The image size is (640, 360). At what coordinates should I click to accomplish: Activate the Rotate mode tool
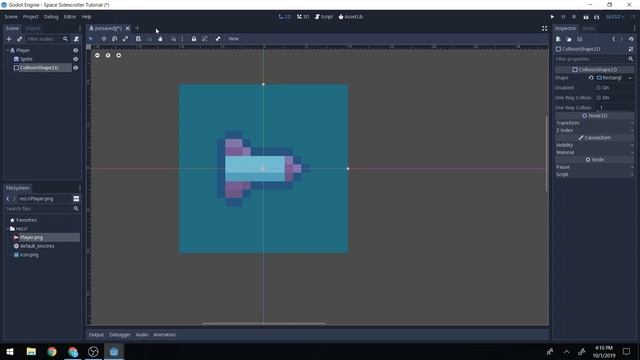click(115, 39)
